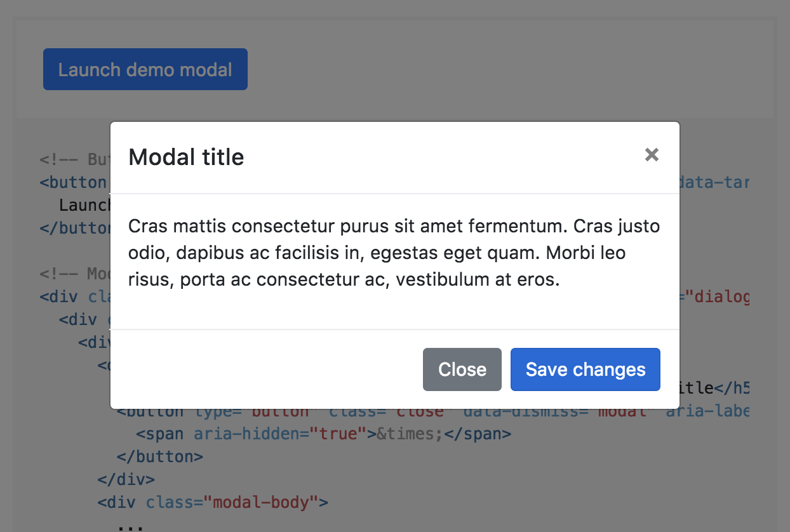Screen dimensions: 790x532
Task: Click the Modal title heading
Action: (186, 157)
